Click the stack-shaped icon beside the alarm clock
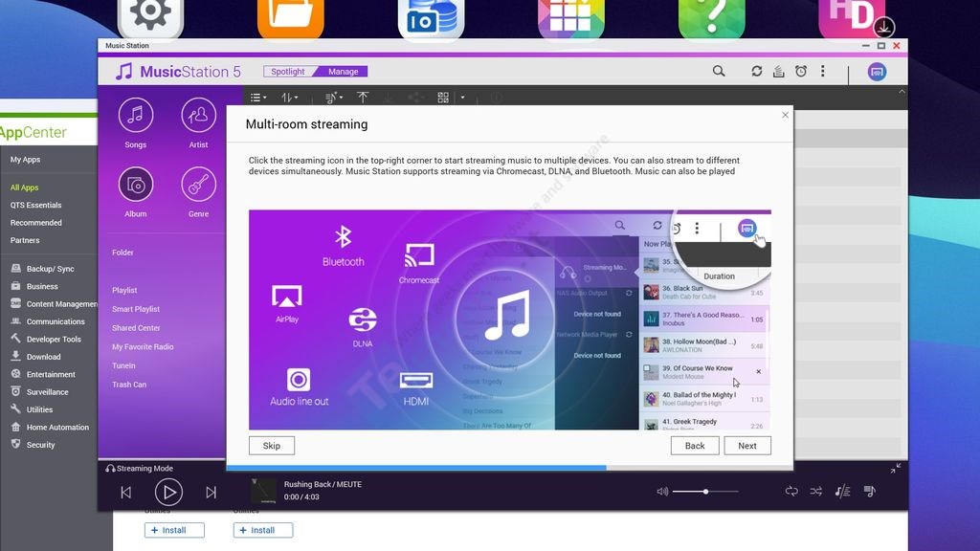980x551 pixels. pyautogui.click(x=779, y=71)
